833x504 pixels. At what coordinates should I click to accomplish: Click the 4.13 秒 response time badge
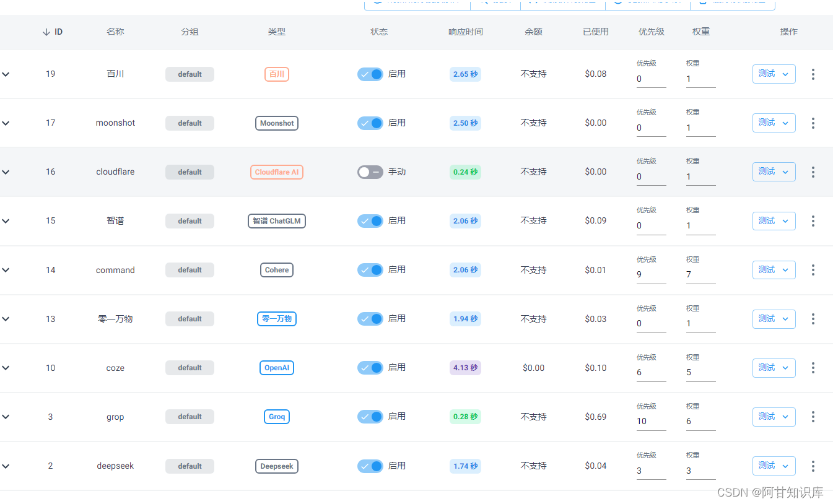click(465, 368)
